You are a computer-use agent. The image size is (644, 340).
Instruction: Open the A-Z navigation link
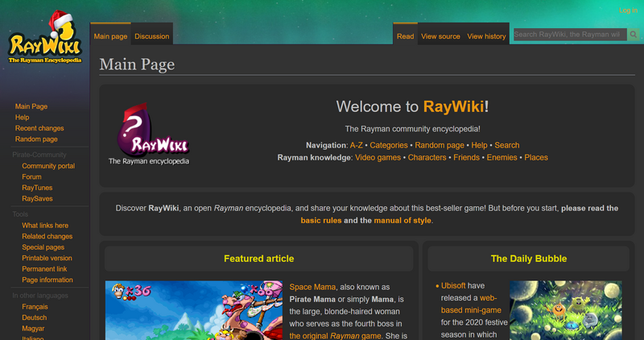(x=356, y=145)
